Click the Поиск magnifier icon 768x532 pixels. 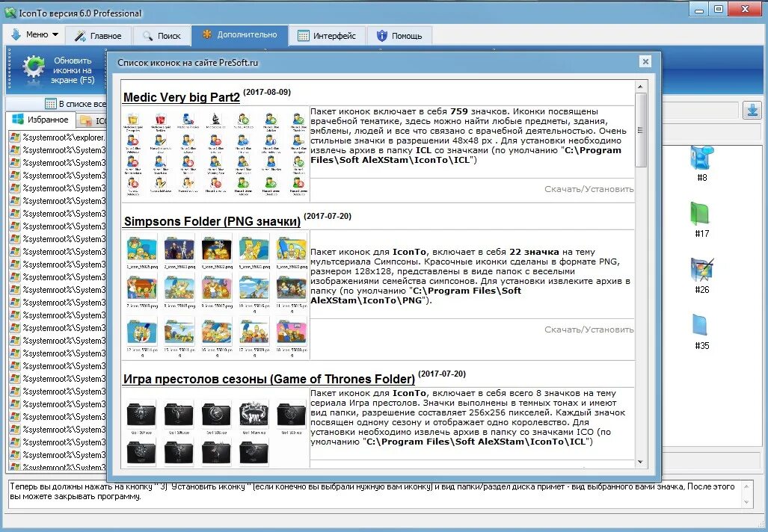pos(147,36)
